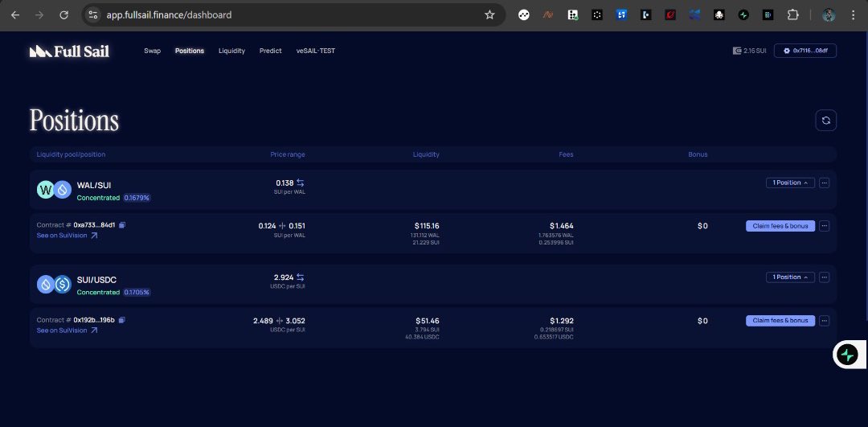Click the red circle extension icon
The height and width of the screenshot is (427, 868).
tap(670, 15)
